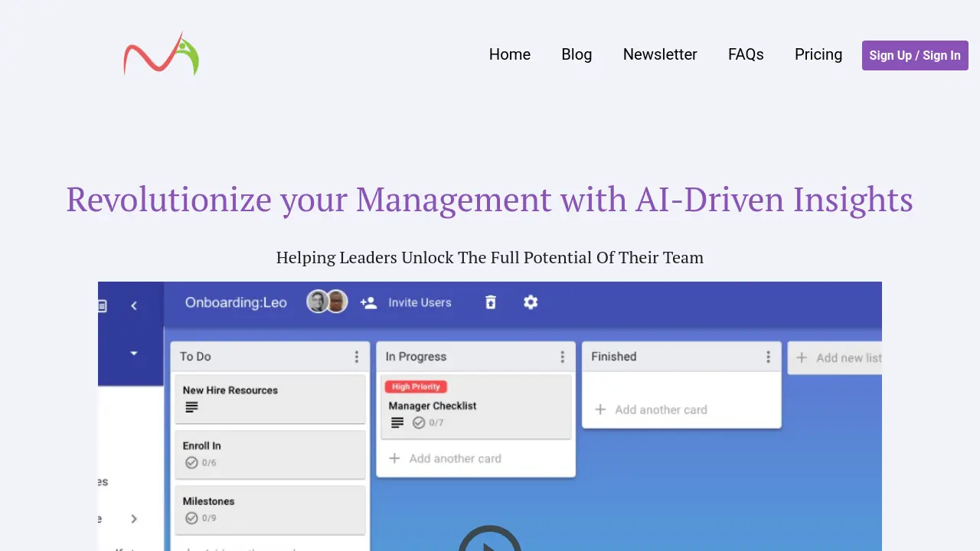Open the Manager Checklist card
The height and width of the screenshot is (551, 980).
[x=475, y=406]
